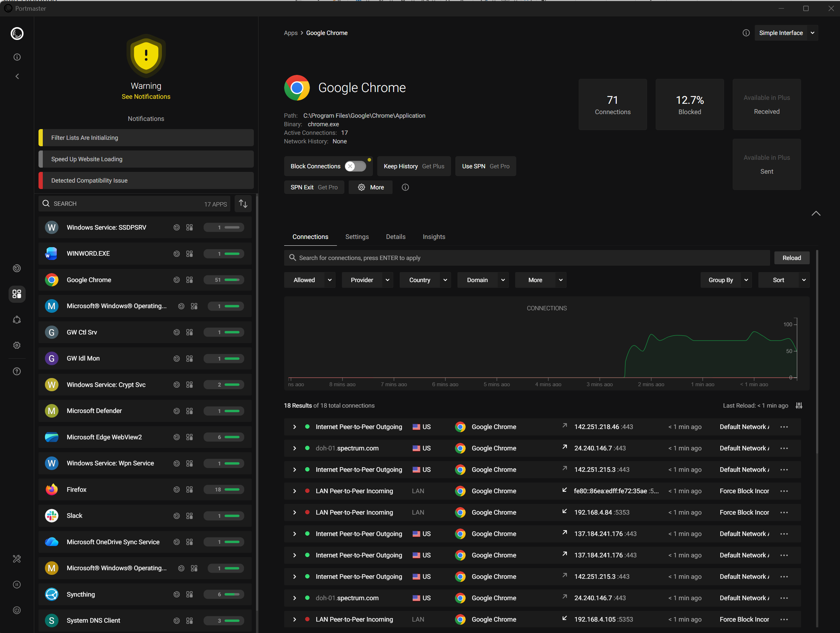Click the pause icon in sidebar

(17, 584)
